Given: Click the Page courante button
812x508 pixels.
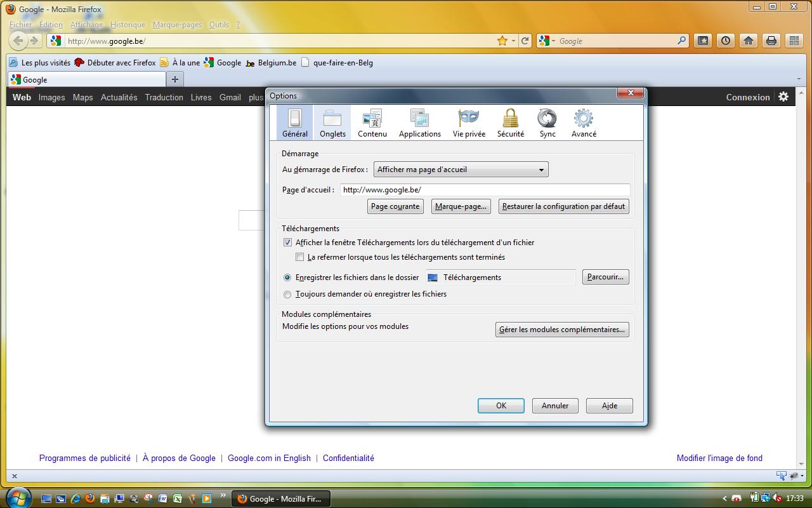Looking at the screenshot, I should coord(395,206).
